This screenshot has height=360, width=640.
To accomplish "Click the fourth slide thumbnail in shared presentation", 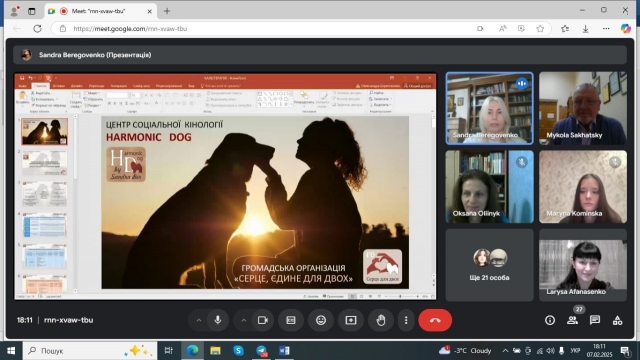I will [x=44, y=225].
